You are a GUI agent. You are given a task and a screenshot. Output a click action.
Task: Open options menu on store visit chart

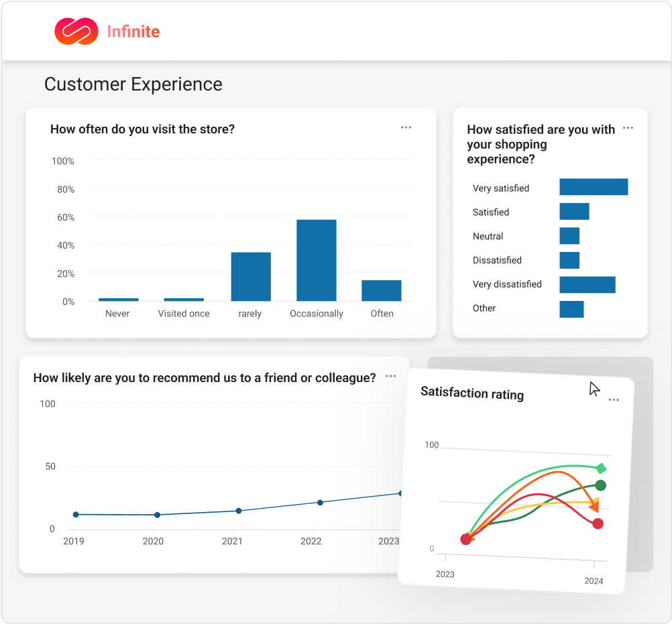point(406,127)
